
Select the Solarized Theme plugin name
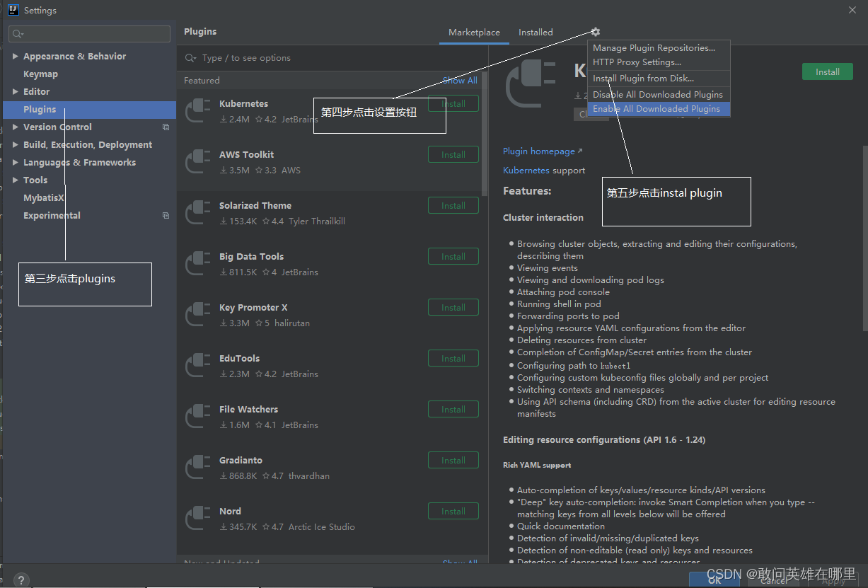click(255, 205)
